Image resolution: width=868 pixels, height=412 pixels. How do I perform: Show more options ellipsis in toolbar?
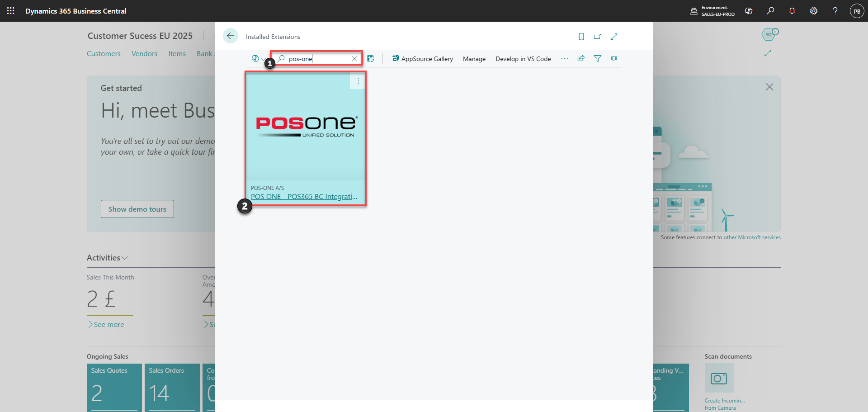click(x=565, y=58)
